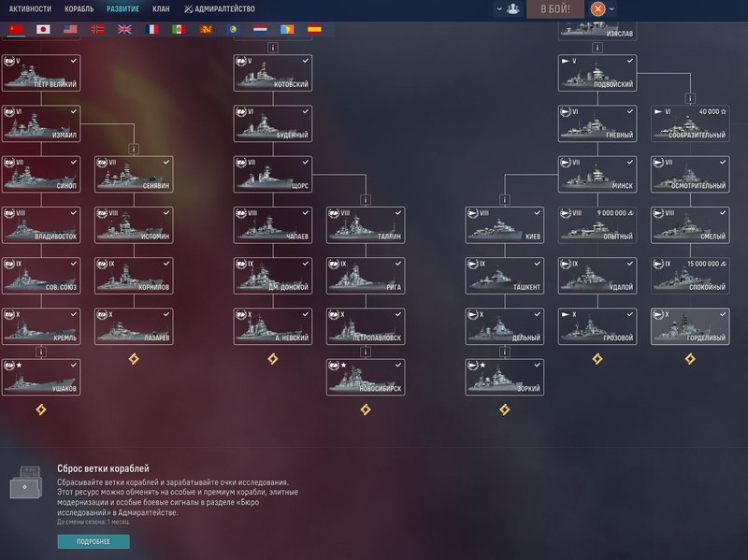The width and height of the screenshot is (748, 560).
Task: Open info icon above Сообразительный
Action: (690, 98)
